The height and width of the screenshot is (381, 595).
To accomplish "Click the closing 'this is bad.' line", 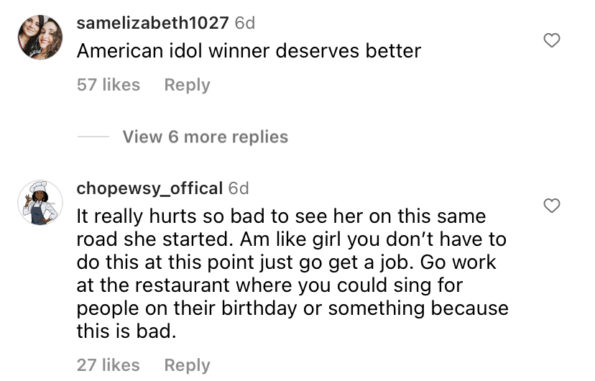I will coord(127,331).
